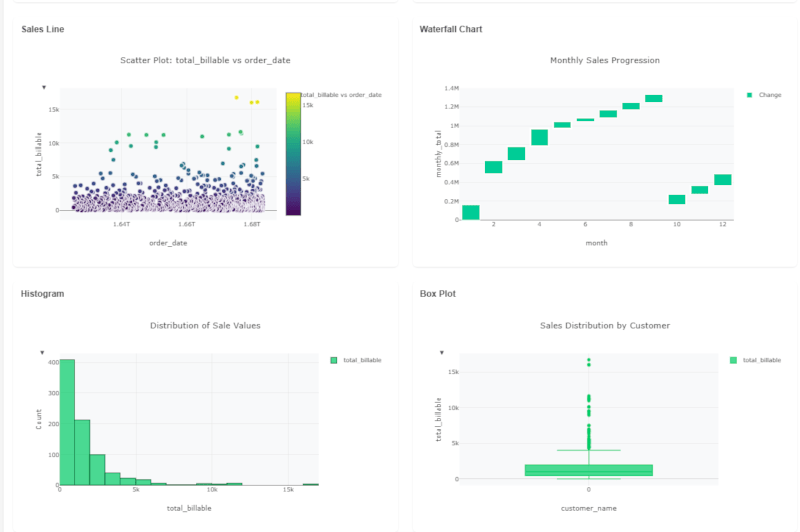Image resolution: width=800 pixels, height=532 pixels.
Task: Toggle box plot total_billable legend label
Action: pyautogui.click(x=762, y=360)
